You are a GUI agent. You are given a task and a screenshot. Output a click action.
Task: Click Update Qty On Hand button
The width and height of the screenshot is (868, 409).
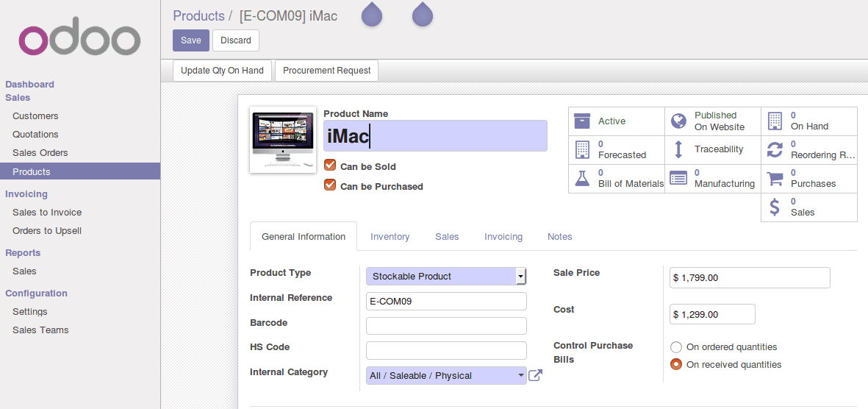click(222, 71)
